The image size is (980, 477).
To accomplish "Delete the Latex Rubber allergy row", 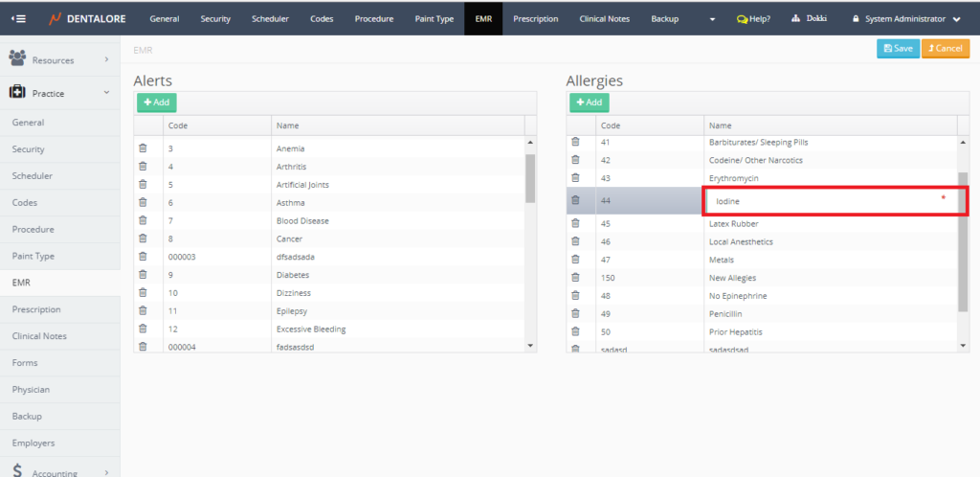I will click(x=575, y=223).
